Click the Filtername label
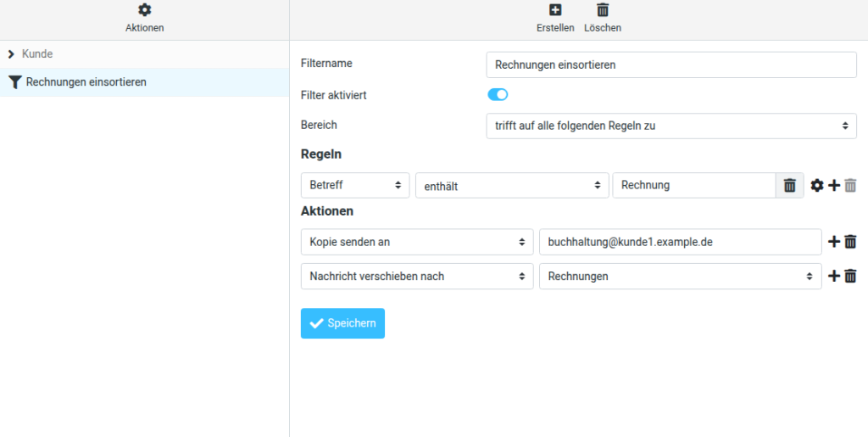 coord(326,63)
